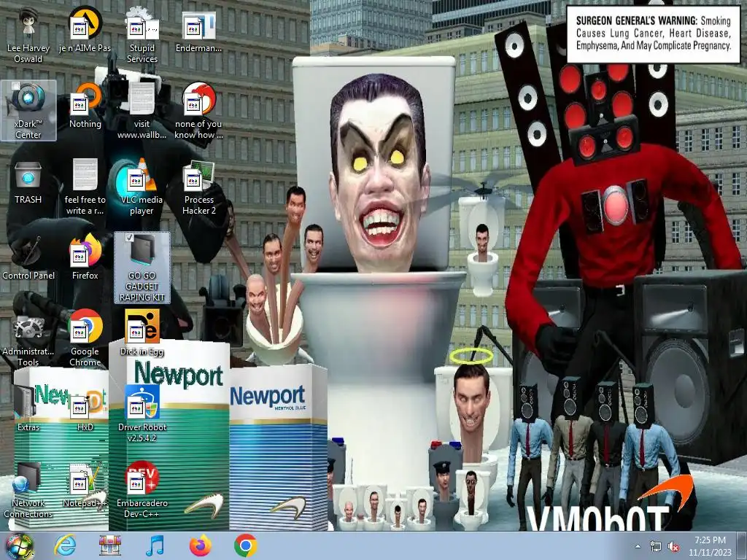
Task: Open Network Connections icon
Action: 28,489
